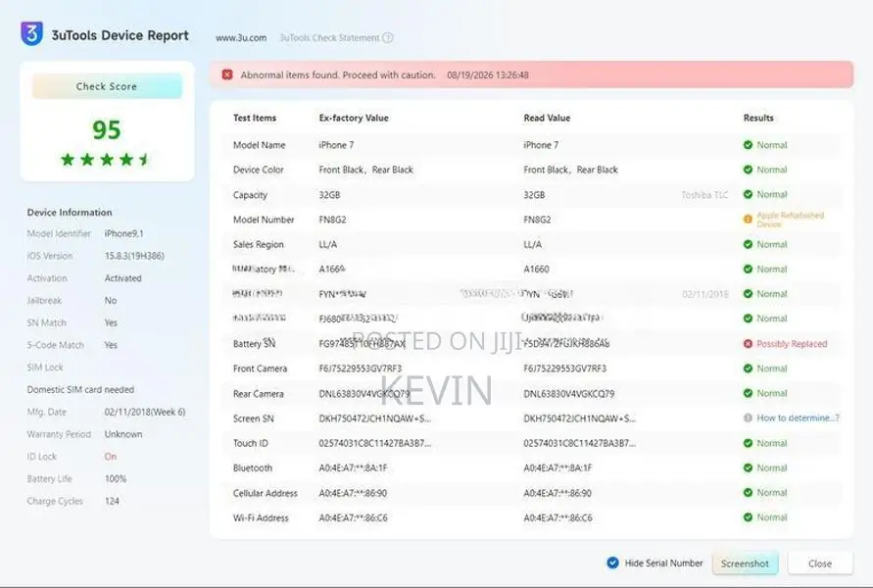Click the report timestamp 08/19/2026 13:26:48
This screenshot has height=588, width=873.
[488, 75]
